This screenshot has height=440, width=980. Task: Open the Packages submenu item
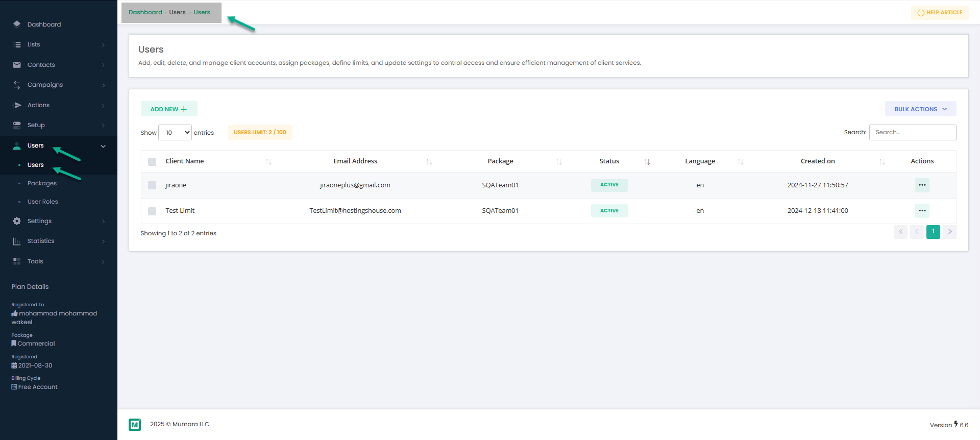click(42, 183)
